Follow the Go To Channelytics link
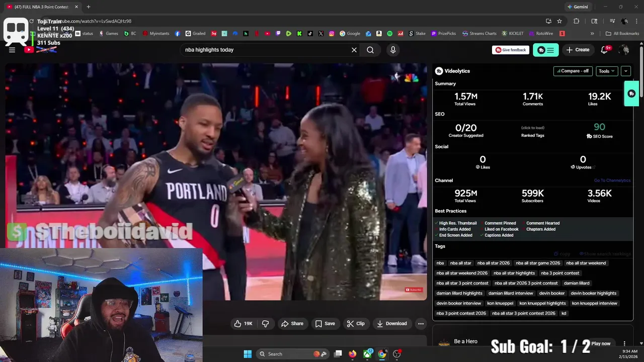The image size is (644, 362). click(612, 180)
